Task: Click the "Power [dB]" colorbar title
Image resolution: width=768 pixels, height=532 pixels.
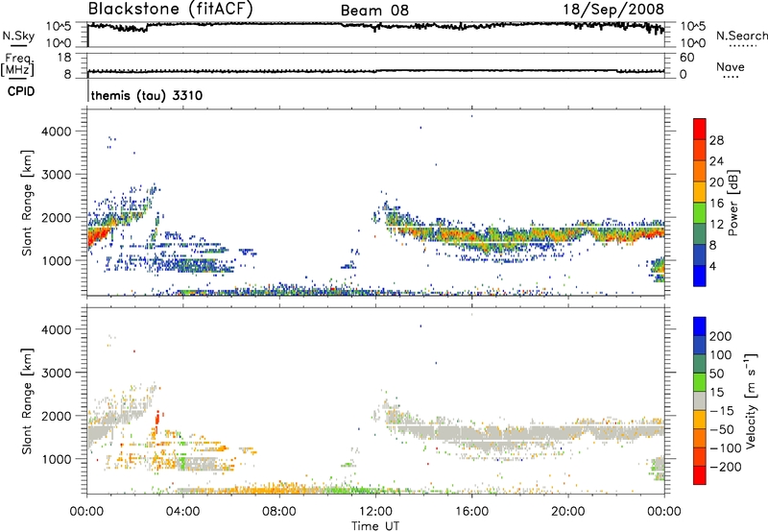Action: pyautogui.click(x=732, y=203)
